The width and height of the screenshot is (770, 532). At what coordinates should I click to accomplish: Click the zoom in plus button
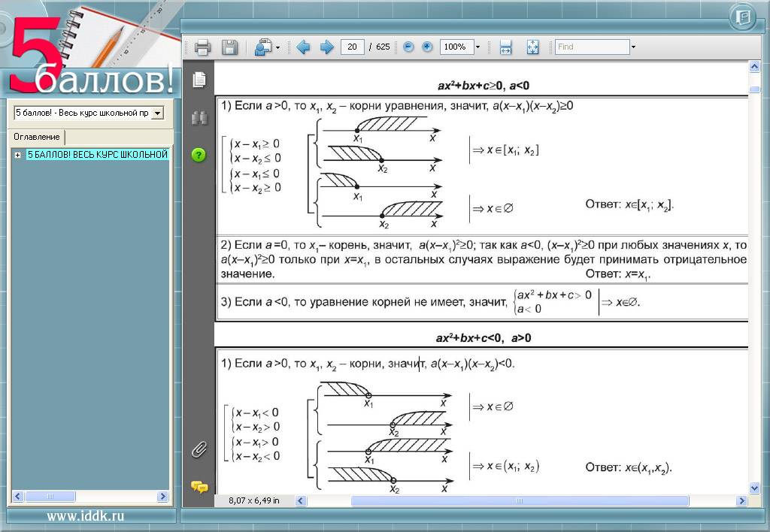click(427, 47)
